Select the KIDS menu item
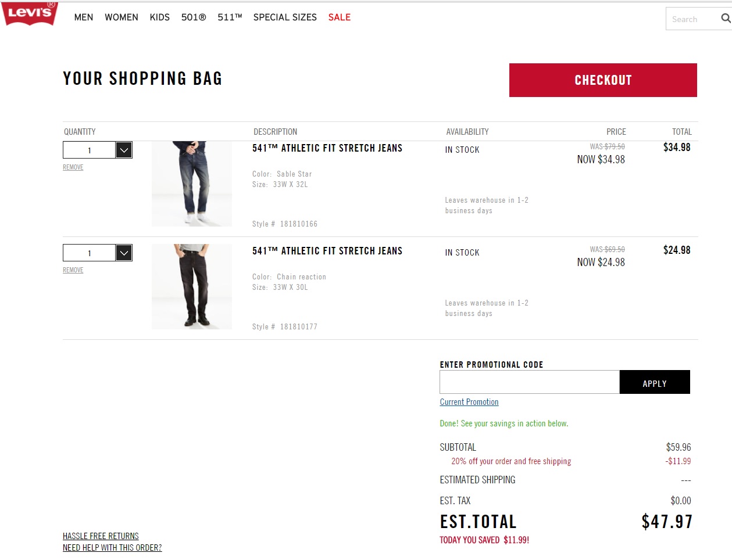This screenshot has height=560, width=732. tap(160, 17)
